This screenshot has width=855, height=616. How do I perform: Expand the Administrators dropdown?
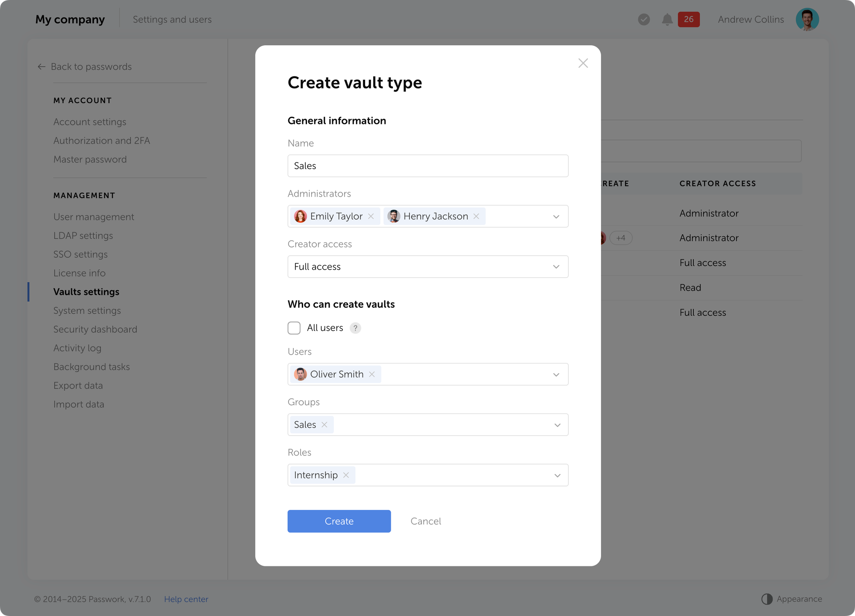click(556, 217)
